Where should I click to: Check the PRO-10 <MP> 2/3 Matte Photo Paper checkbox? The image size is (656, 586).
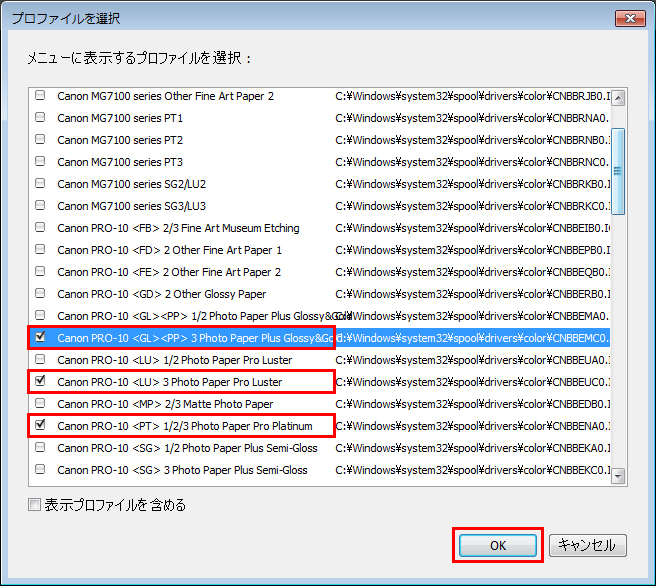[x=40, y=403]
